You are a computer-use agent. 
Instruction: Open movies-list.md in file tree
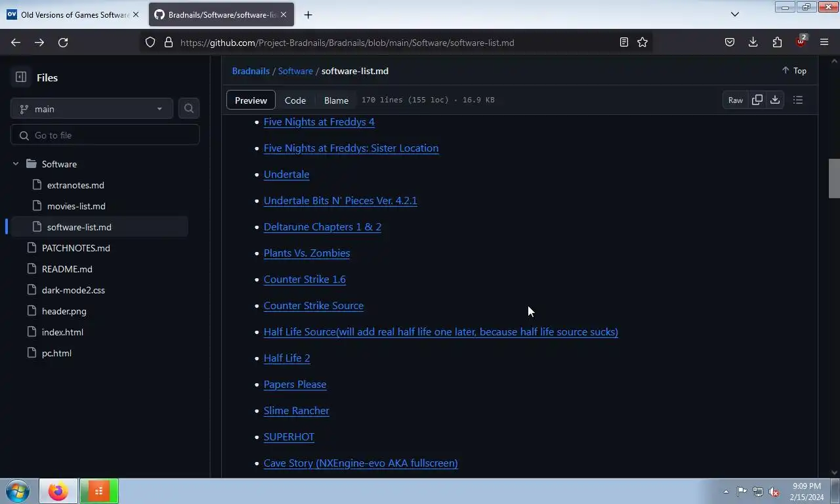pos(76,206)
